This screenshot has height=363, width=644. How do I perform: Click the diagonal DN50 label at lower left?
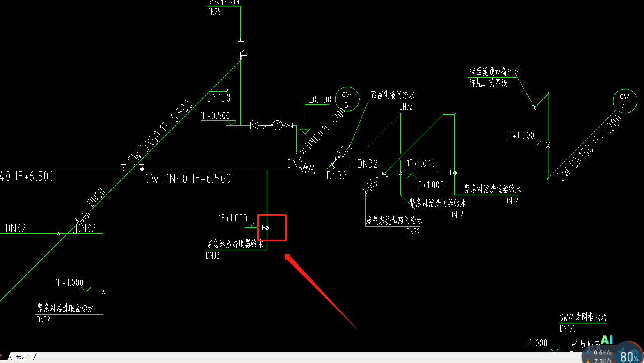pos(96,197)
